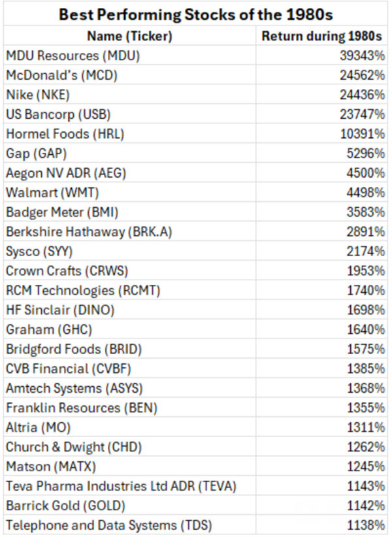Viewport: 392px width, 541px height.
Task: Click the 4500% return value
Action: click(x=367, y=173)
